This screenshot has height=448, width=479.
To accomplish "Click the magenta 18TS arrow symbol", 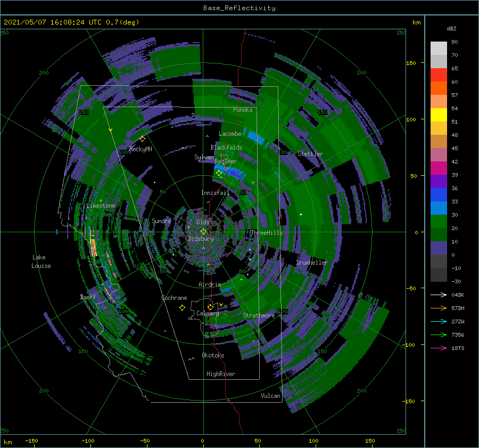I will (439, 348).
